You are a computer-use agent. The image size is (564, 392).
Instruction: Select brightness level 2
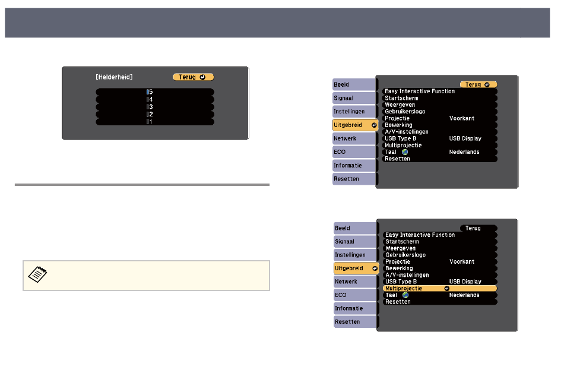[155, 115]
